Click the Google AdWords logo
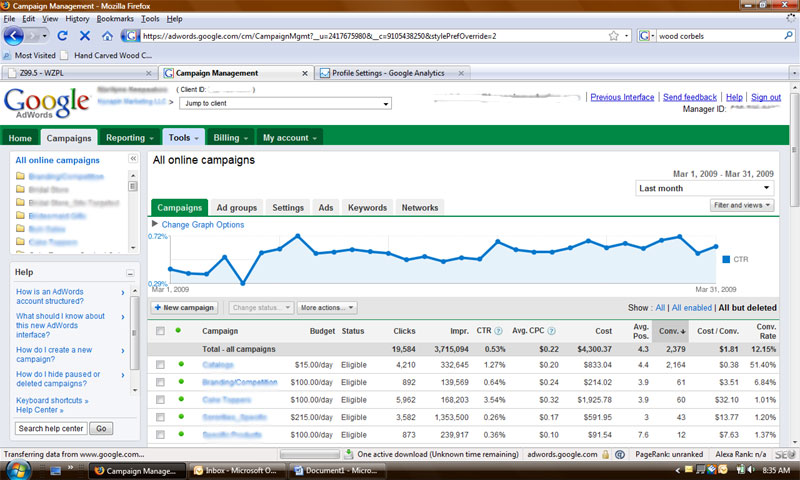 (x=46, y=103)
